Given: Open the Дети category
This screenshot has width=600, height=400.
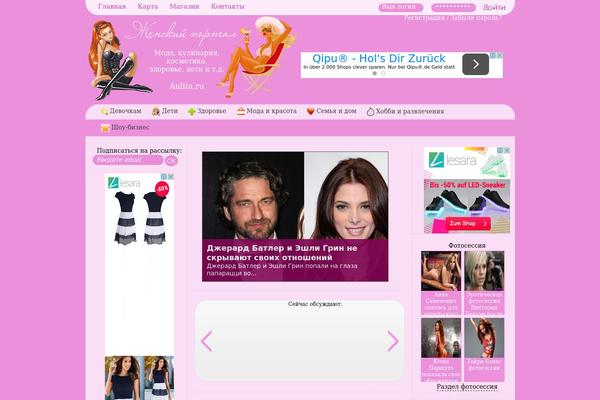Looking at the screenshot, I should [x=170, y=111].
